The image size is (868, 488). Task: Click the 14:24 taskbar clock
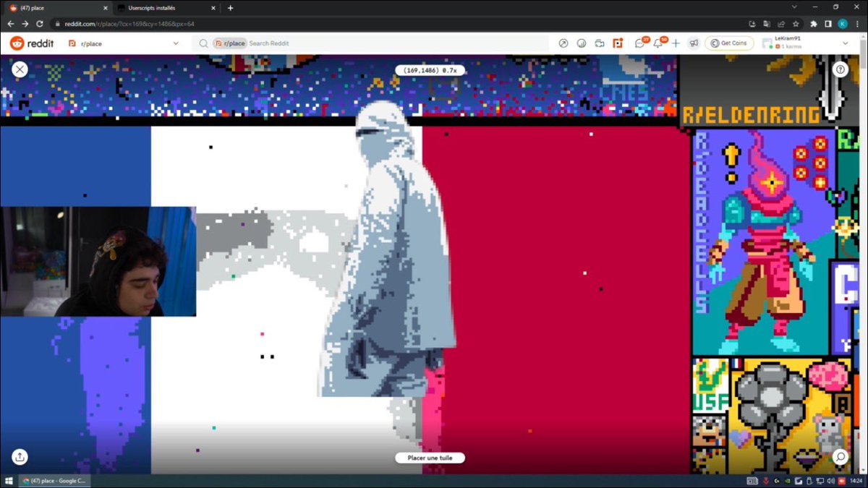click(x=856, y=481)
